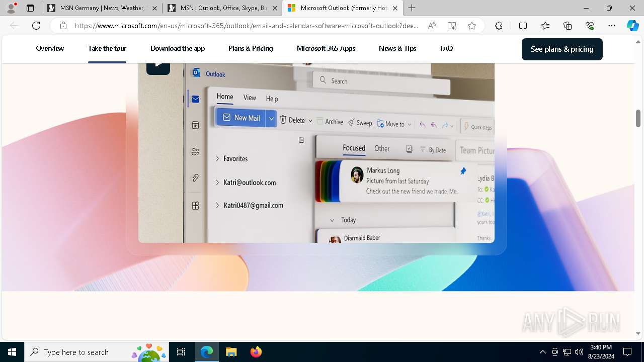The image size is (644, 362).
Task: Close the MSN Germany tab
Action: tap(154, 8)
